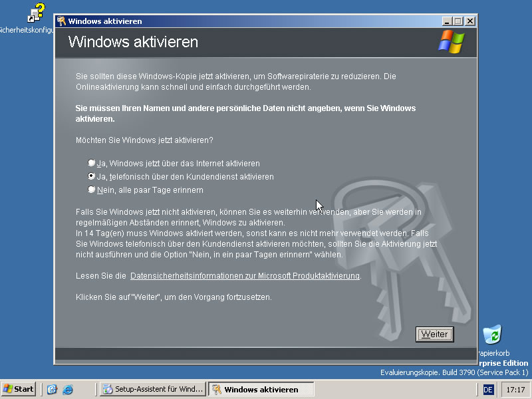This screenshot has height=399, width=532.
Task: Click the Windows aktivieren taskbar button
Action: [261, 389]
